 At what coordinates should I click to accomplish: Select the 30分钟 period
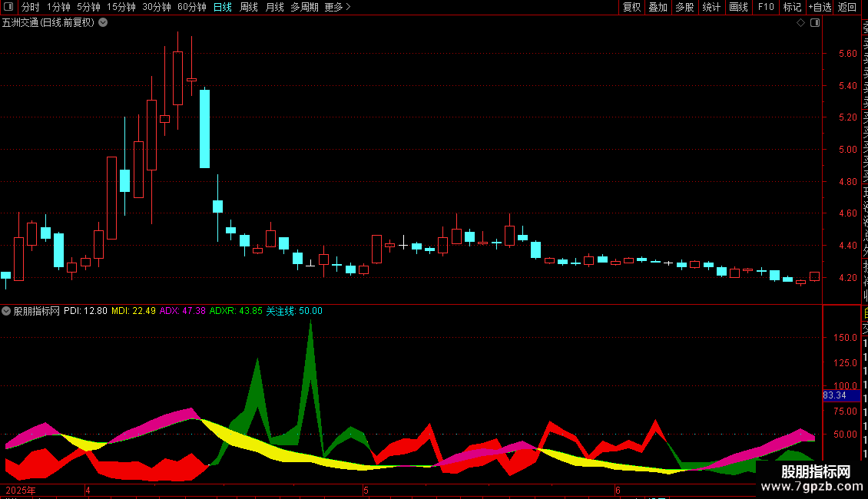point(156,7)
